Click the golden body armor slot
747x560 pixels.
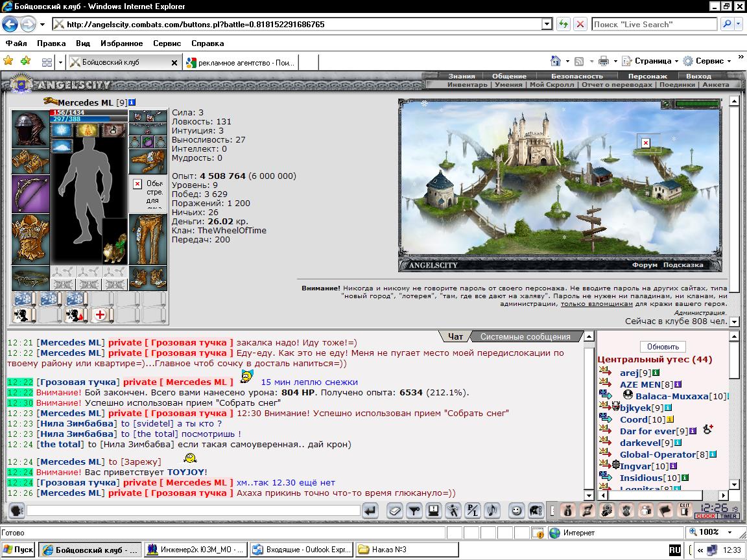(30, 240)
